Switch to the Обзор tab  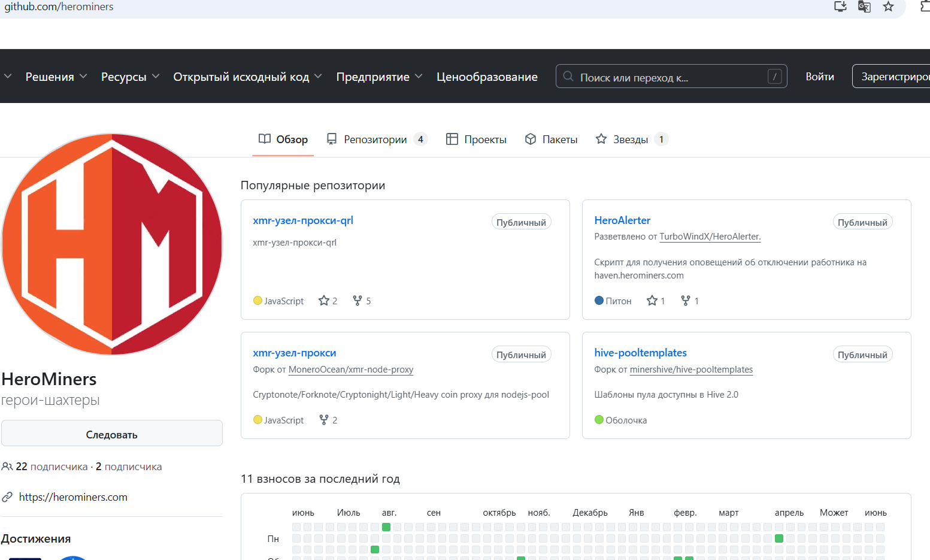coord(283,140)
